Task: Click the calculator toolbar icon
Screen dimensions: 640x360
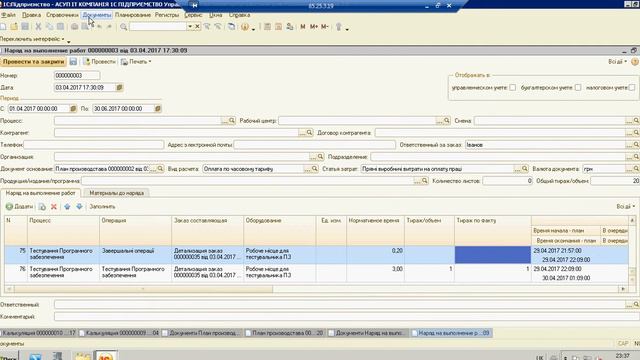Action: [267, 27]
